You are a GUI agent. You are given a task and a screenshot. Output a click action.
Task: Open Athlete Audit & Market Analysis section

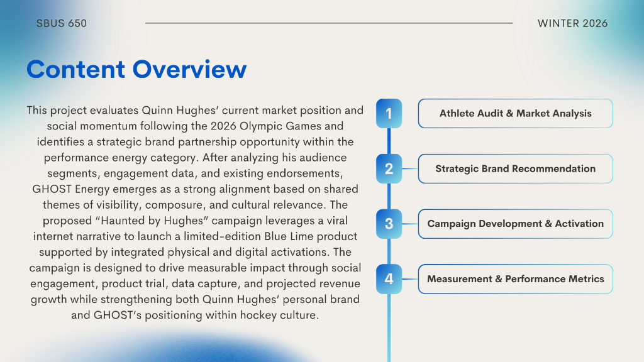coord(516,113)
